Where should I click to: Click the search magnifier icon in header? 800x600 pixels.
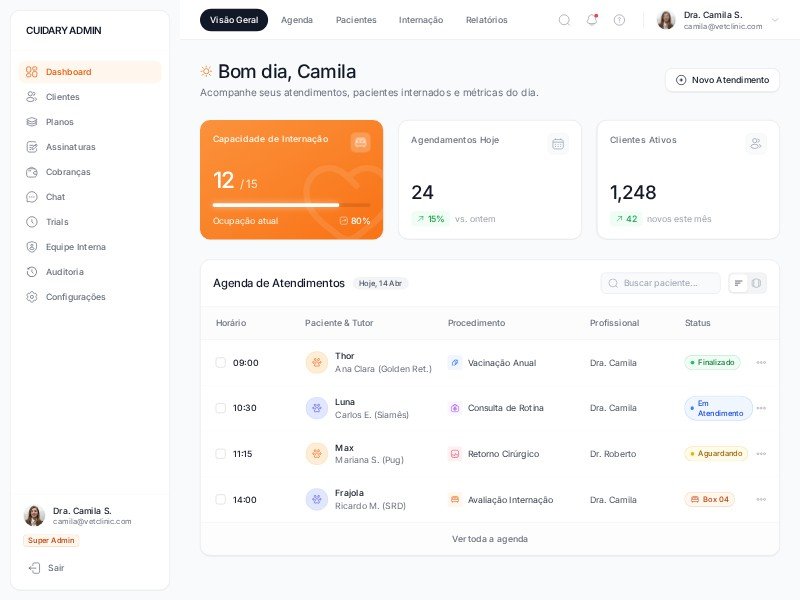564,20
